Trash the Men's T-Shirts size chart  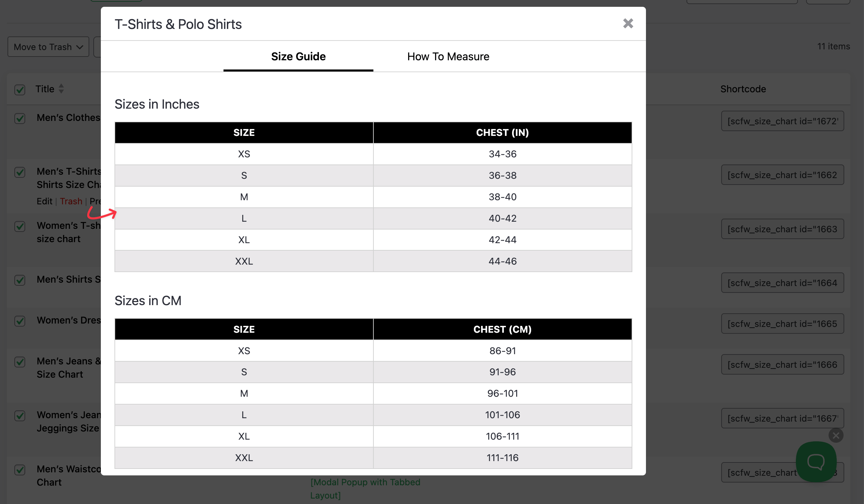click(71, 201)
